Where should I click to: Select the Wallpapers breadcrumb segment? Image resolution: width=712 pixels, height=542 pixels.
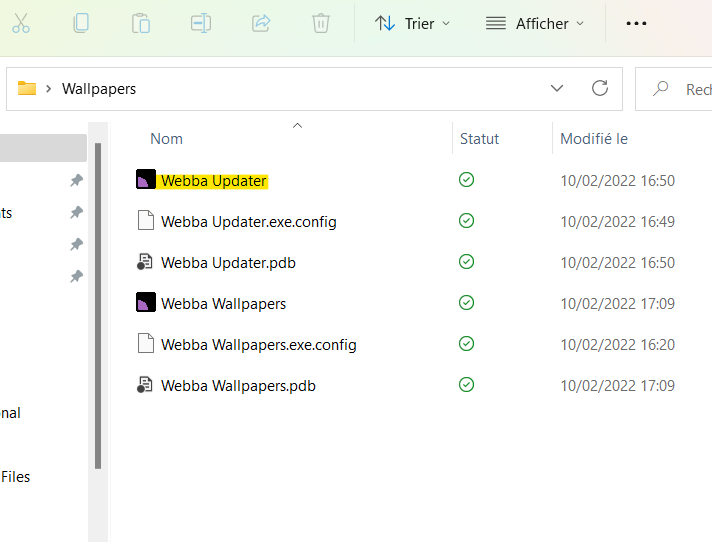[99, 89]
